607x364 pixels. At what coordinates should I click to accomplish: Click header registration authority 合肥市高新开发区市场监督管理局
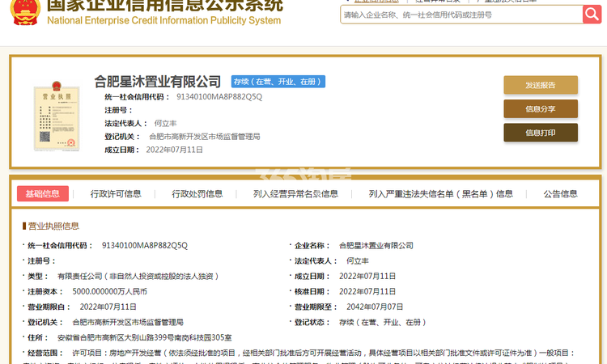coord(205,137)
